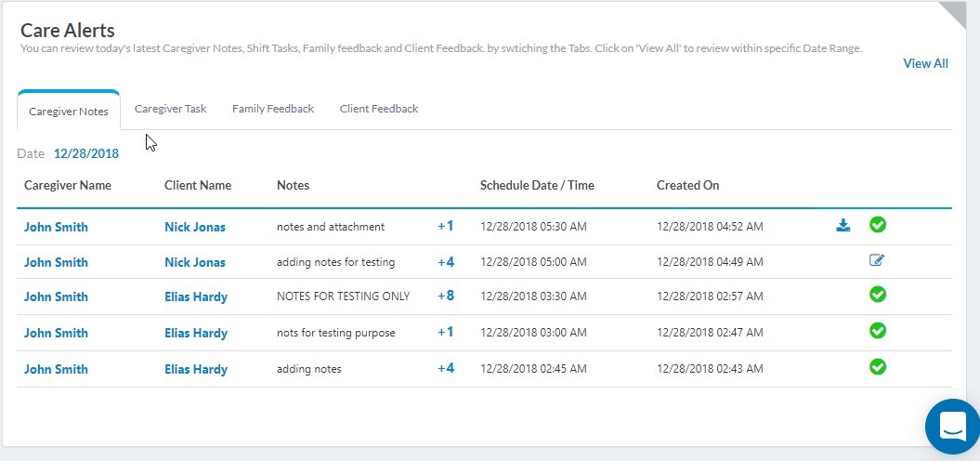Click green checkmark on notes and attachment row

(877, 224)
